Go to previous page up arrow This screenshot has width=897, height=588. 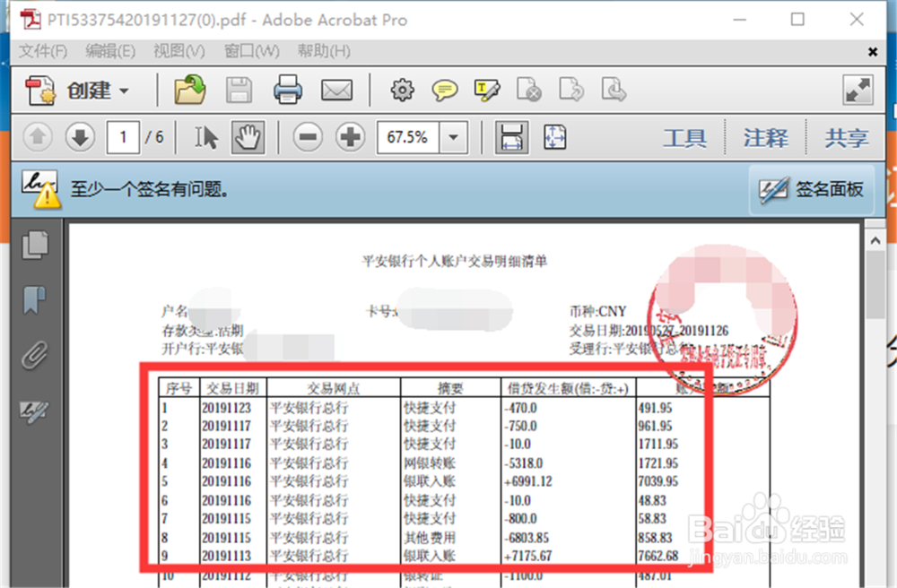coord(38,137)
